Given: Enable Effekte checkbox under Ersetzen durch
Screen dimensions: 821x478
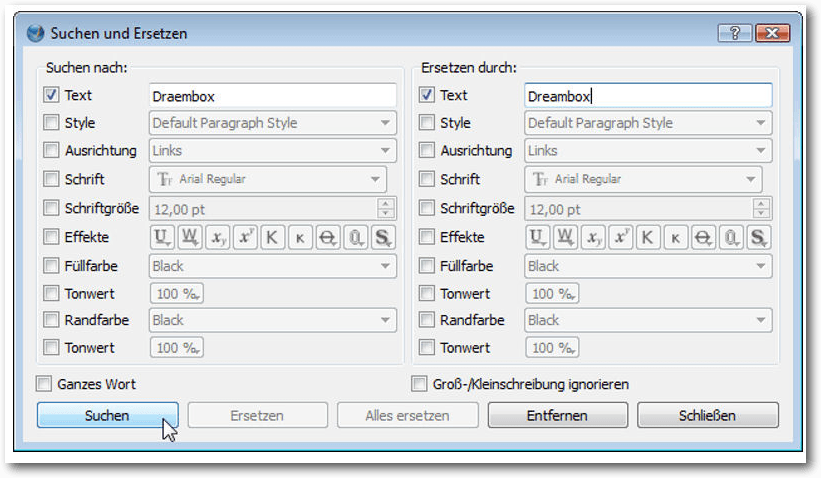Looking at the screenshot, I should [426, 237].
